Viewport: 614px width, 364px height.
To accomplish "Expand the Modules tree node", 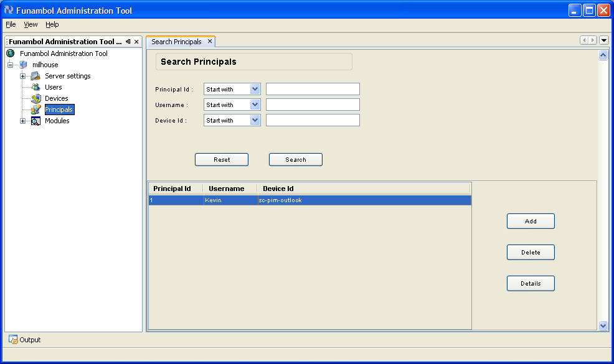I will [22, 121].
